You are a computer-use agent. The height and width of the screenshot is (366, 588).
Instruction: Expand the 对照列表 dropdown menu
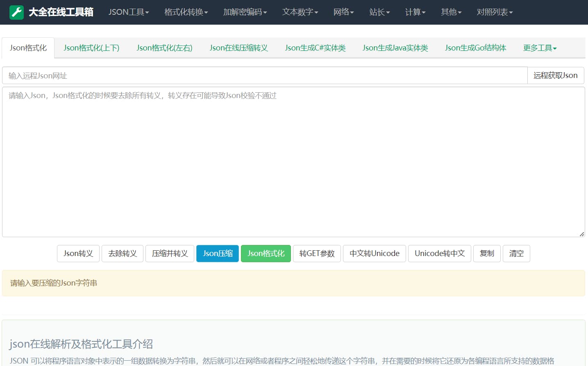click(x=495, y=12)
